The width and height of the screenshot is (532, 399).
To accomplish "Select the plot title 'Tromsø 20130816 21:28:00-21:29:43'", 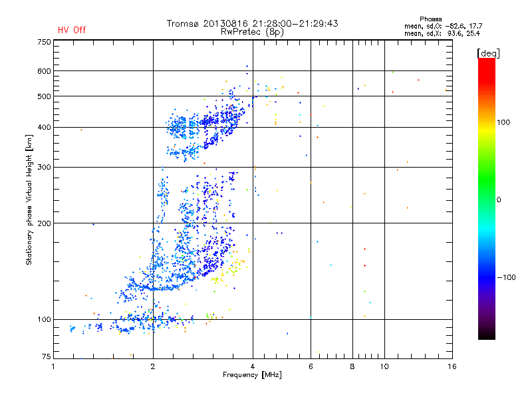I will (x=252, y=23).
